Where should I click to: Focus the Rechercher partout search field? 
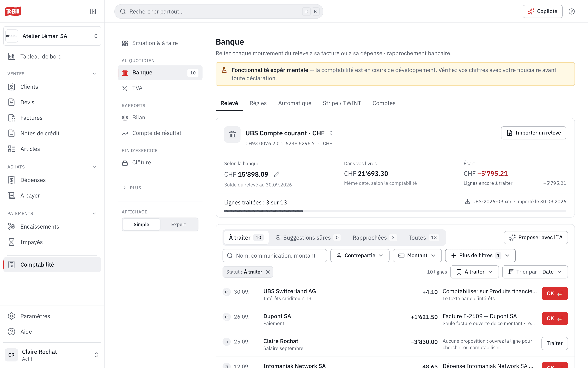pyautogui.click(x=219, y=11)
